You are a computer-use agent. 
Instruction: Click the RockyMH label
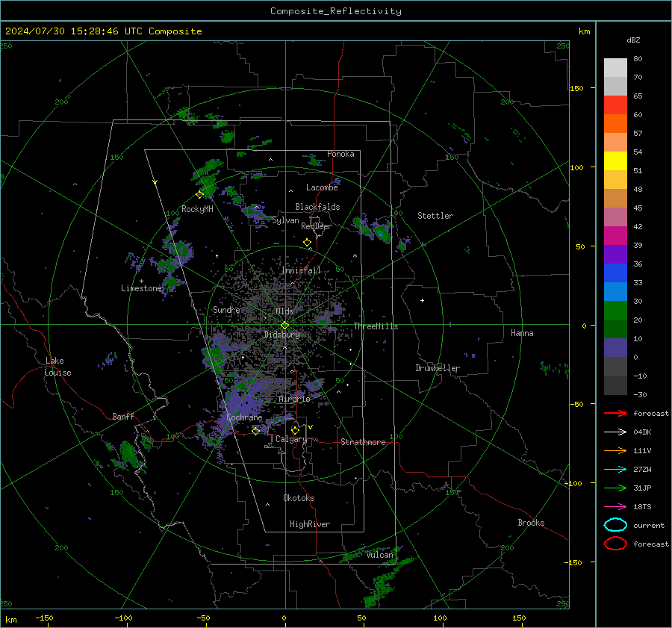[197, 209]
